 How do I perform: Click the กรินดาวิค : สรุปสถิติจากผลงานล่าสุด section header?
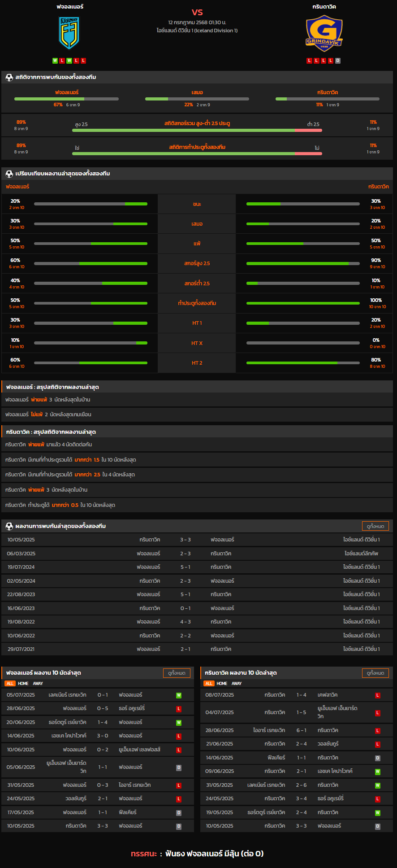click(197, 432)
